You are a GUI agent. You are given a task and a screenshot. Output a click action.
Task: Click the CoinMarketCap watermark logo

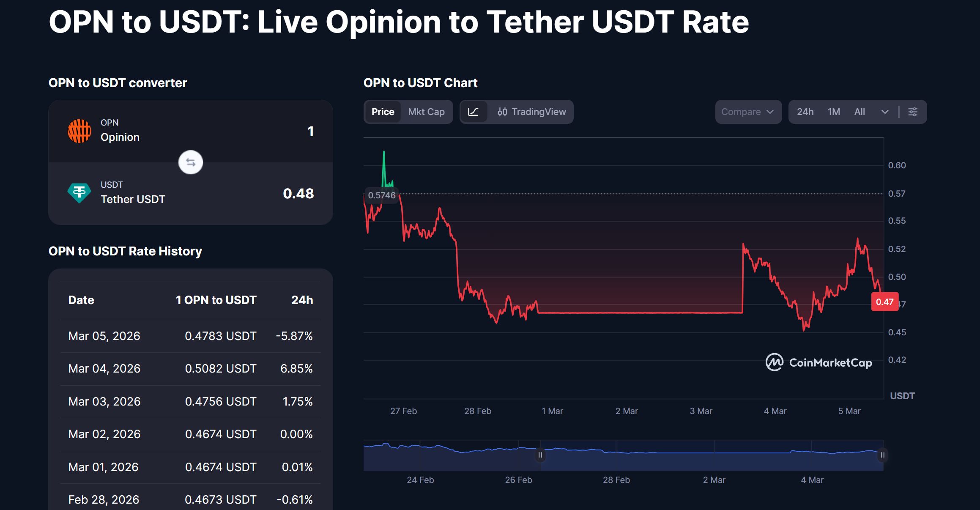(x=819, y=362)
